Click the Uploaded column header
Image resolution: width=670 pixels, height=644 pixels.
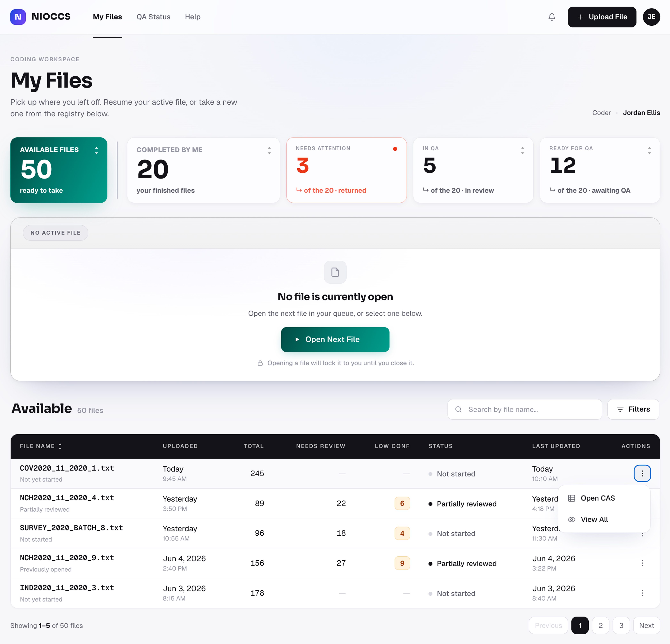(x=180, y=446)
